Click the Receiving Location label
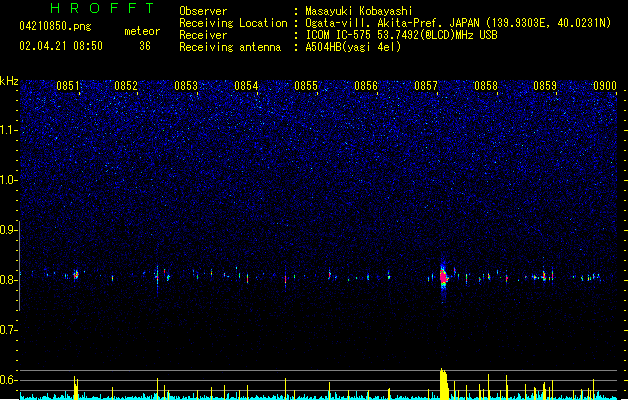The height and width of the screenshot is (400, 629). 233,23
